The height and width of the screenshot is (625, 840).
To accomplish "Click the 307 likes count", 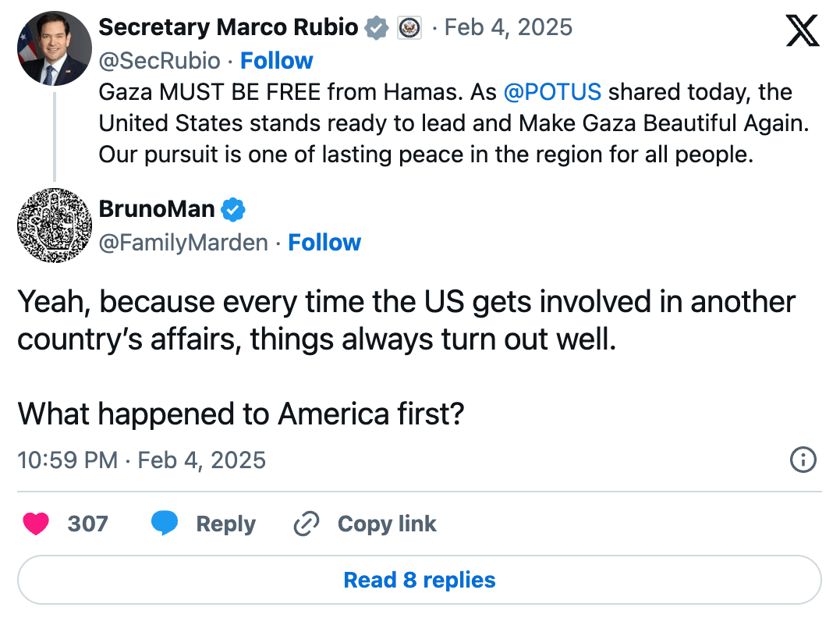I will click(87, 524).
